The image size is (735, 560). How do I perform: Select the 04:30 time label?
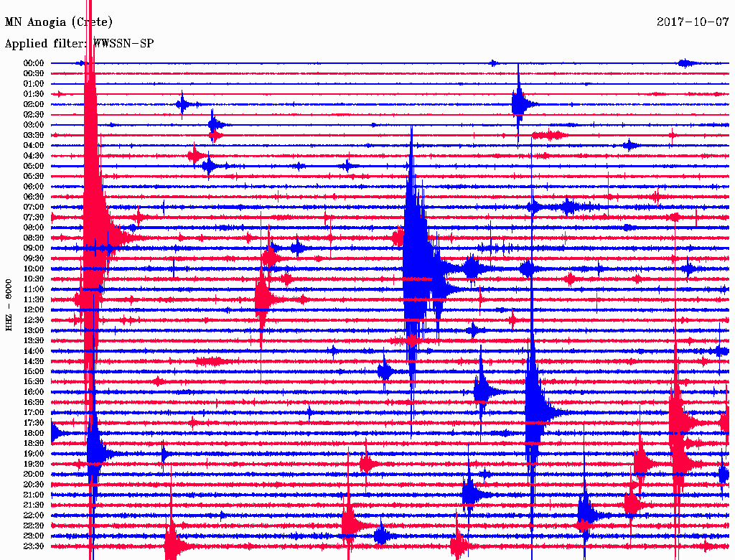point(34,156)
